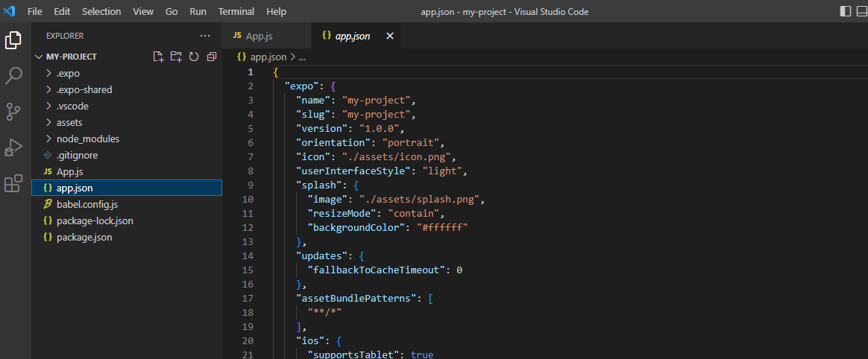Toggle the panel layout icon at top right

pyautogui.click(x=863, y=11)
